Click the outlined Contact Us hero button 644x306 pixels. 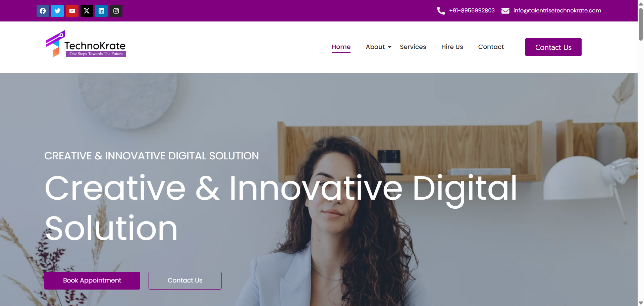pos(185,280)
